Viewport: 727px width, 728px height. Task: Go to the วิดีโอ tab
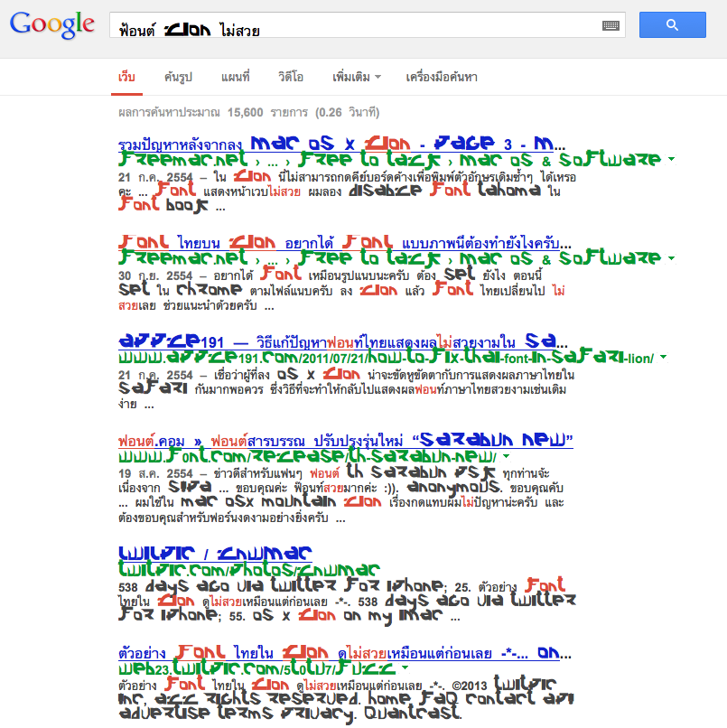(291, 77)
